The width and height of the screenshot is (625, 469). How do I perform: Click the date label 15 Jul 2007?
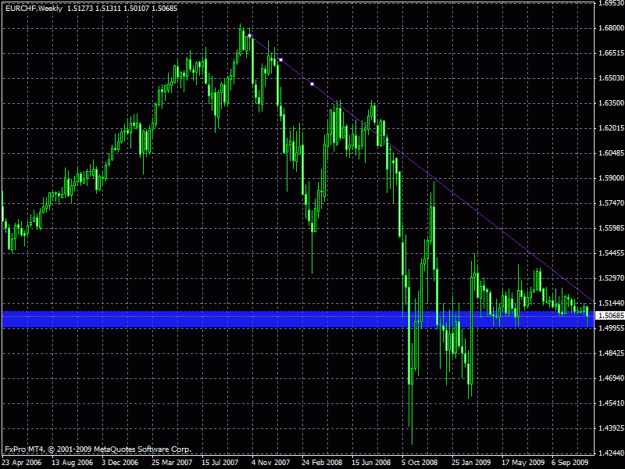click(220, 462)
